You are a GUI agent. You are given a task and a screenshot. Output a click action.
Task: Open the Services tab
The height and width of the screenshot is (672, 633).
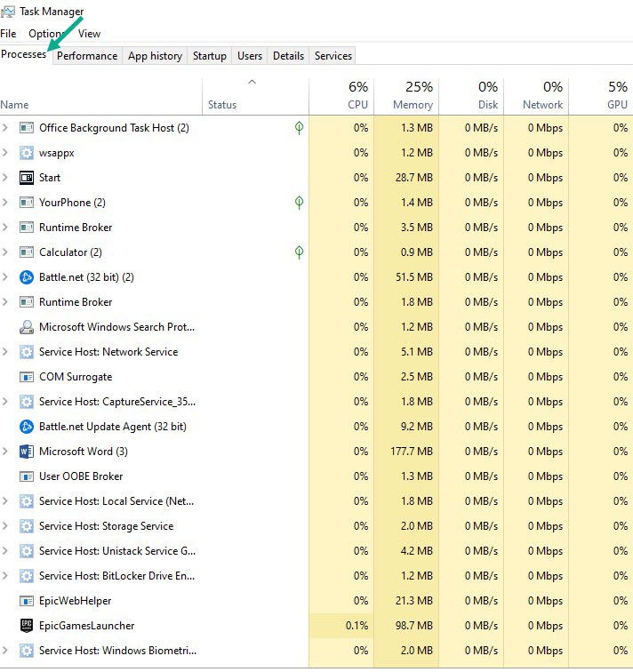(333, 56)
